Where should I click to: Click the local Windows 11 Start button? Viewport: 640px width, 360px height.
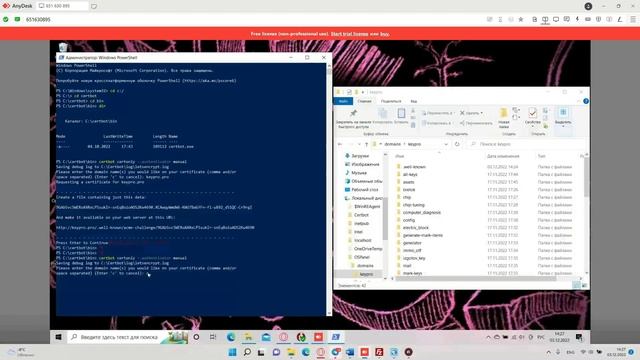click(x=232, y=352)
